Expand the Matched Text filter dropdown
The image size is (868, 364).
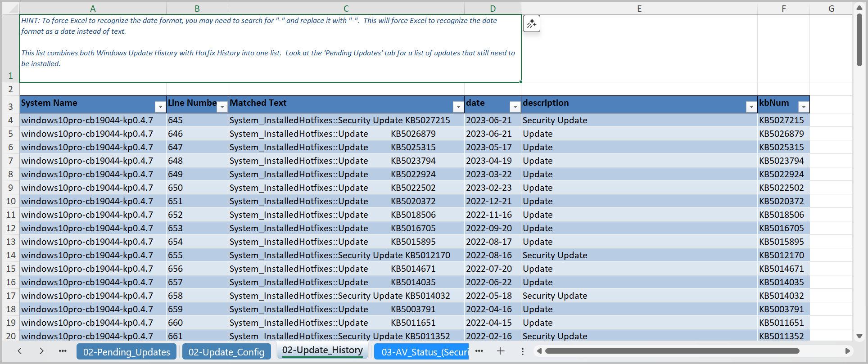458,107
